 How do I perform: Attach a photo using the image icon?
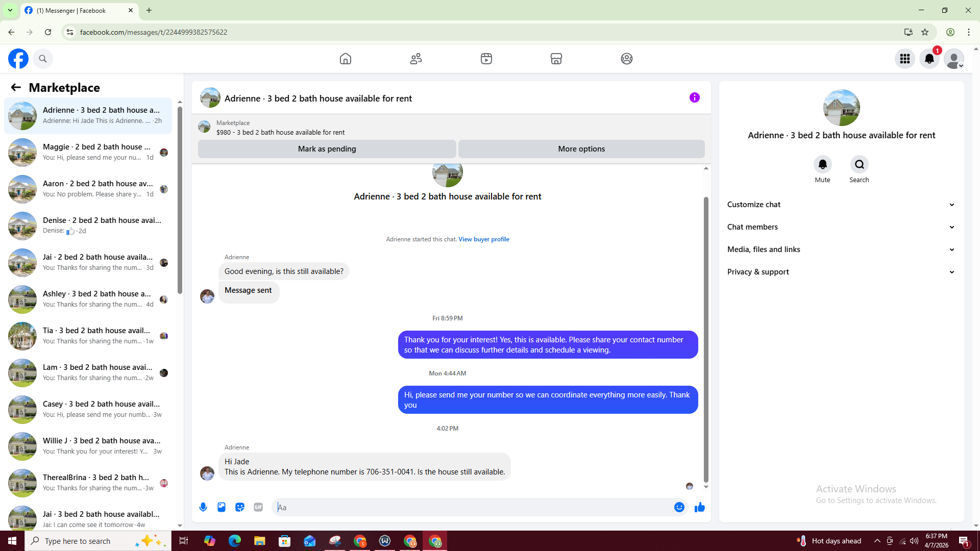coord(222,507)
